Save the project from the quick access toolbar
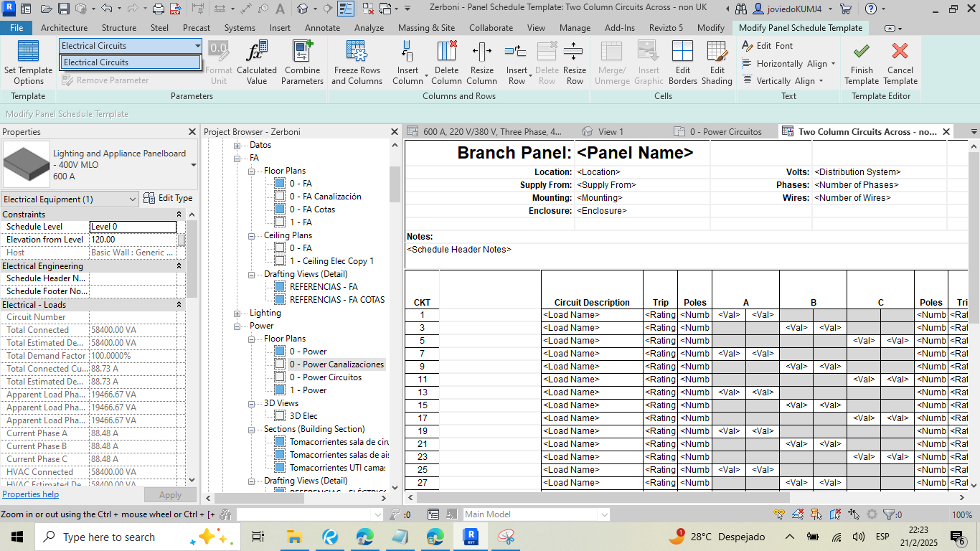Screen dimensions: 980x551 (64, 9)
